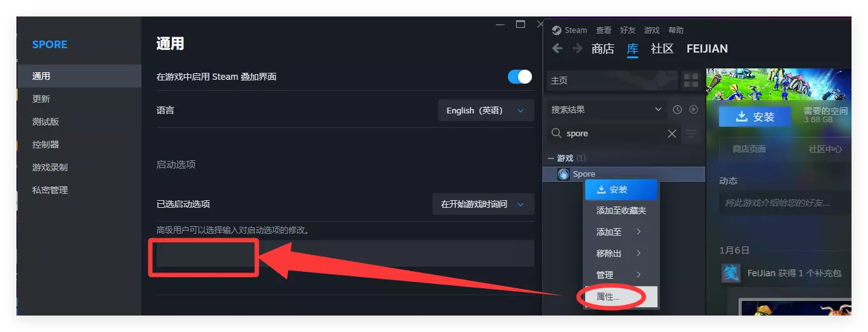Click the spore search field in library

point(614,134)
